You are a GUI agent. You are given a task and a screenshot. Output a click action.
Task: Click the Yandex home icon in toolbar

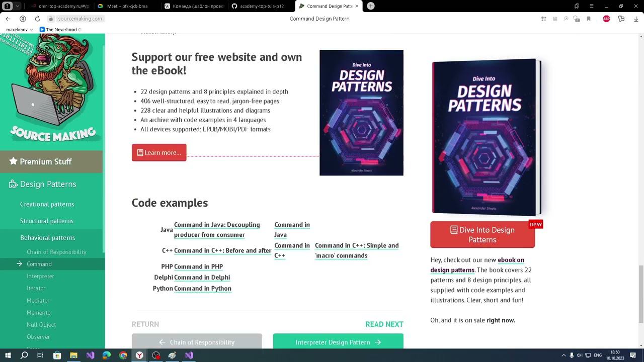click(23, 19)
